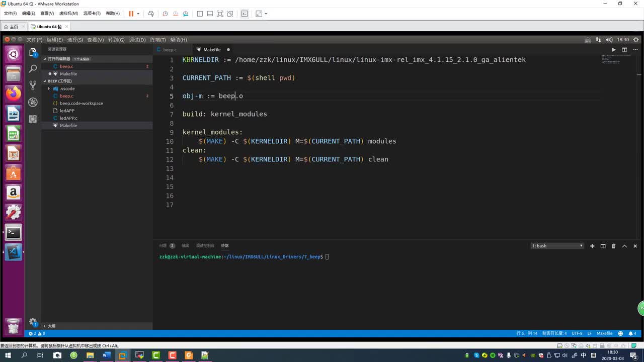Open the Windows notification center

634,355
